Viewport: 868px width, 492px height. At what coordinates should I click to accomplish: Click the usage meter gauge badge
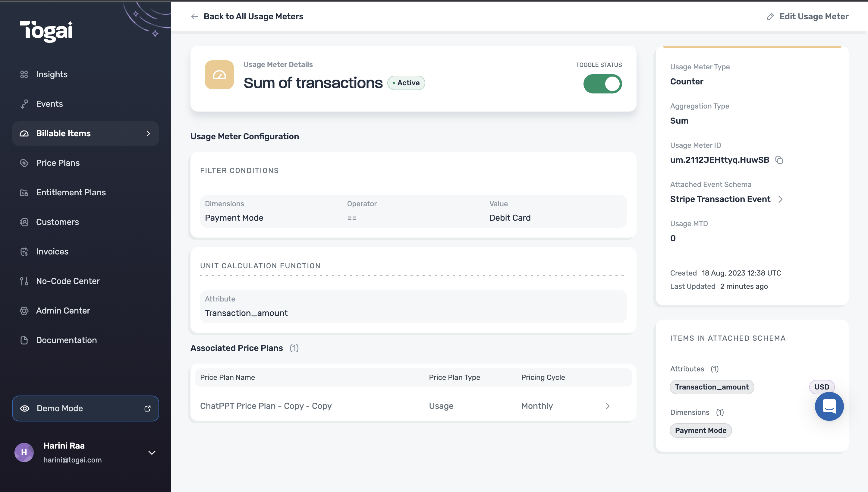pos(219,75)
